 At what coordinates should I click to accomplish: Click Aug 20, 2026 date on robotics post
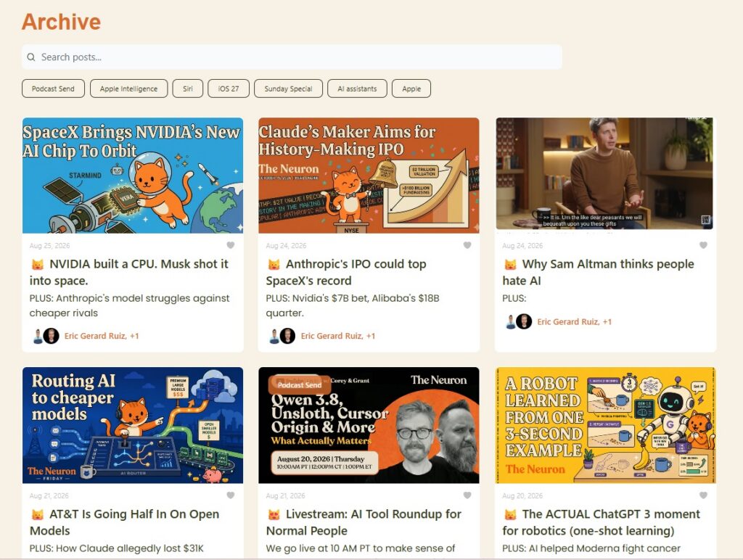(522, 495)
